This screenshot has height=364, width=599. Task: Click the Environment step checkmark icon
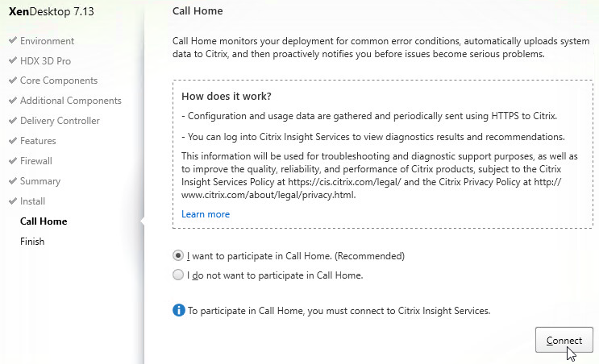pos(13,40)
